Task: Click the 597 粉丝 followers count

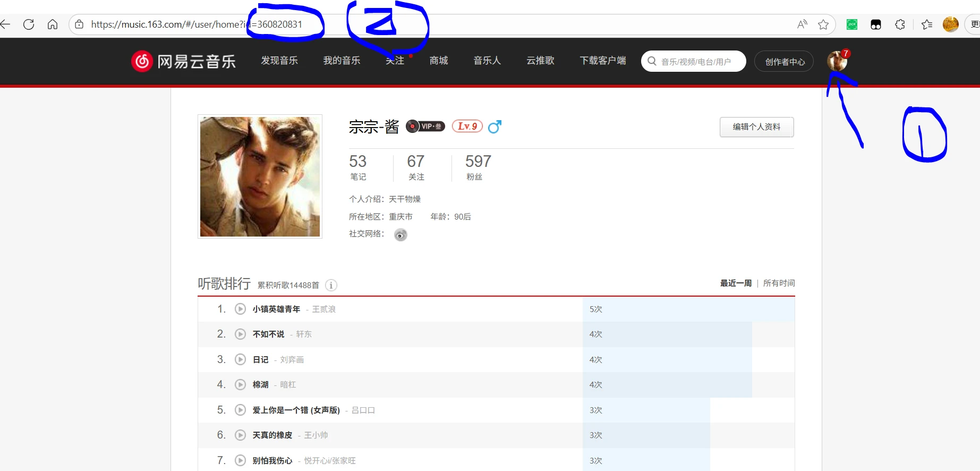Action: [478, 167]
